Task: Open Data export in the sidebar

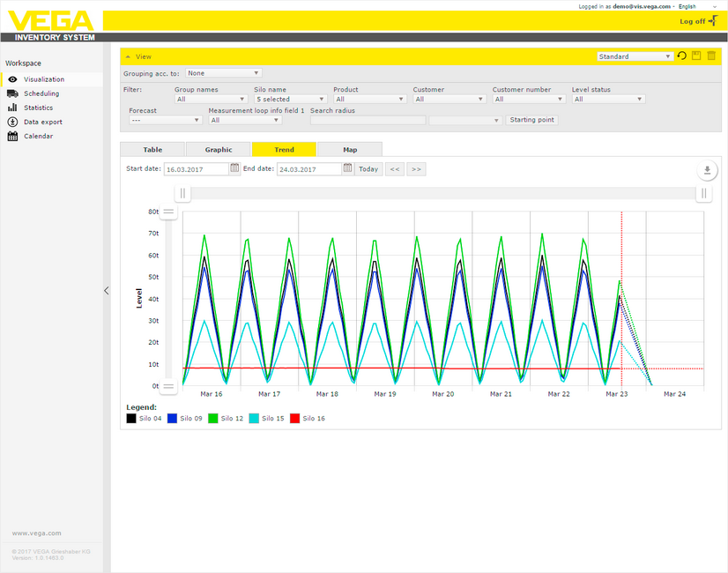Action: (42, 122)
